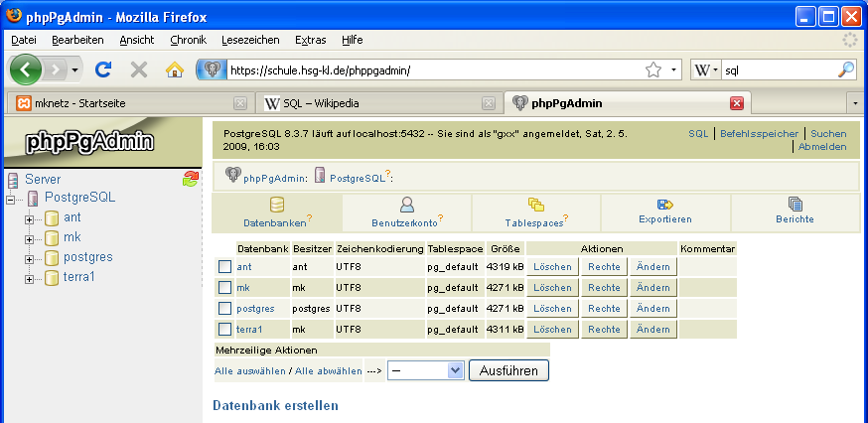Bookmark the page with the star icon

tap(653, 70)
